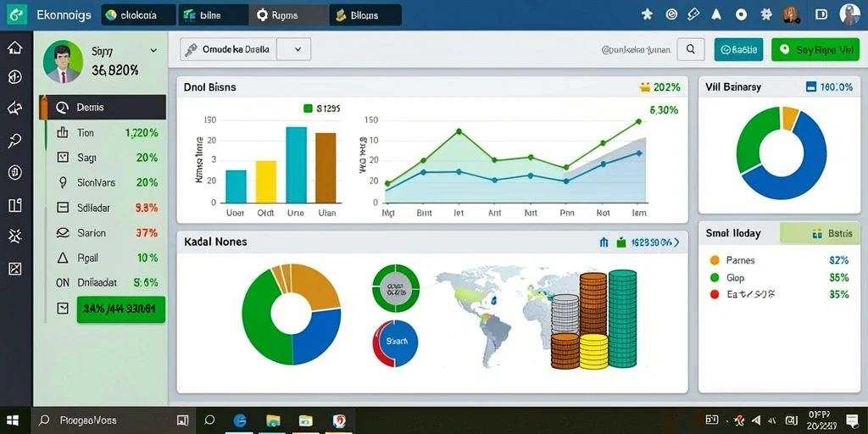Open Edge browser in the taskbar
868x434 pixels.
[240, 420]
